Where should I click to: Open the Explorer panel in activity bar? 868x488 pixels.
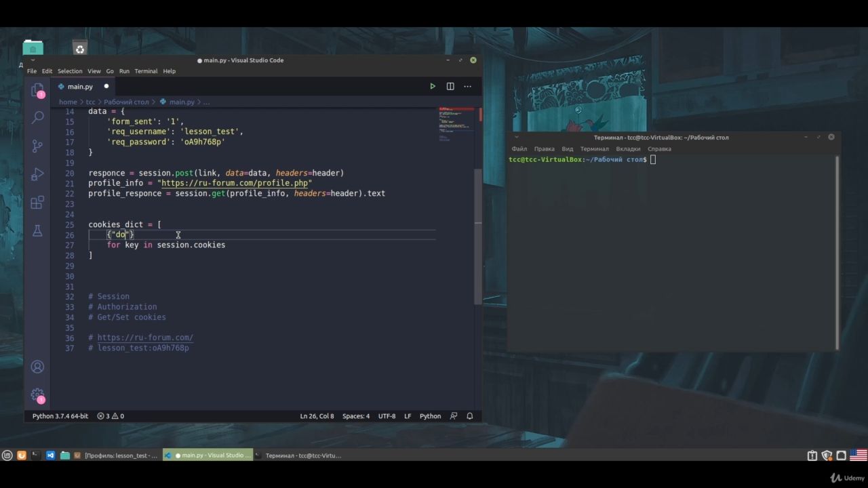[37, 89]
